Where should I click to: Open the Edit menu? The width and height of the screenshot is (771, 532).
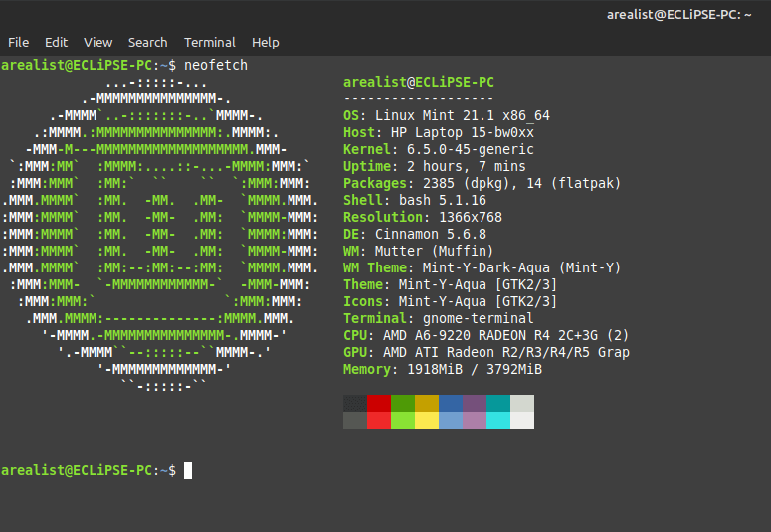tap(56, 43)
